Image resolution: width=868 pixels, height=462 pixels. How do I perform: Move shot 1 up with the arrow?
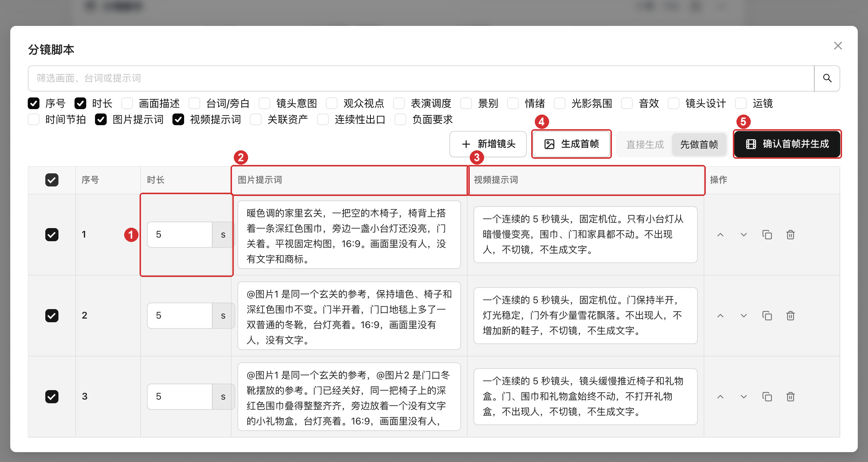720,235
